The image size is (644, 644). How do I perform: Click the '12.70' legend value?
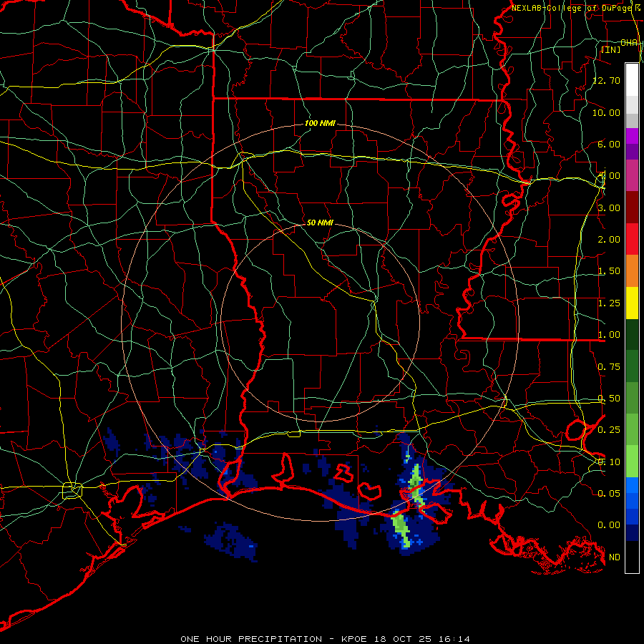coord(606,80)
